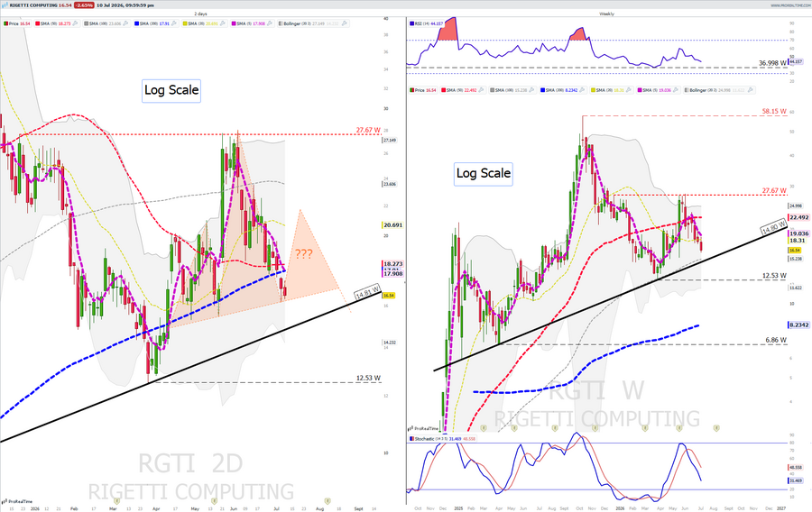Screen dimensions: 812x512
Task: Click the event marker near March on 2-day chart
Action: 117,500
